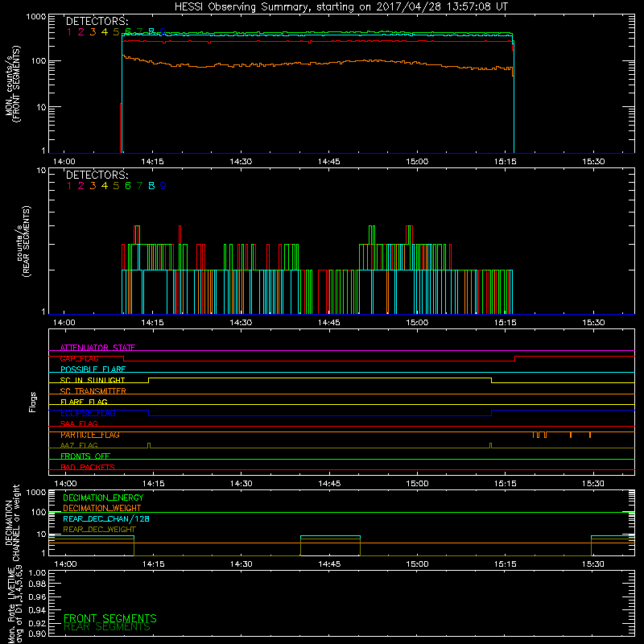
Task: Click the SC_IN_SUNLIGHT flag label
Action: coord(93,380)
